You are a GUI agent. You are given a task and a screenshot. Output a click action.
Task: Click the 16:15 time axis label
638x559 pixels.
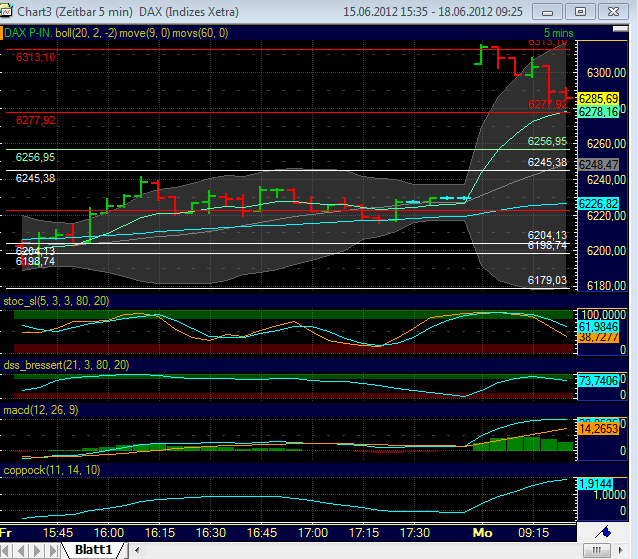coord(160,533)
